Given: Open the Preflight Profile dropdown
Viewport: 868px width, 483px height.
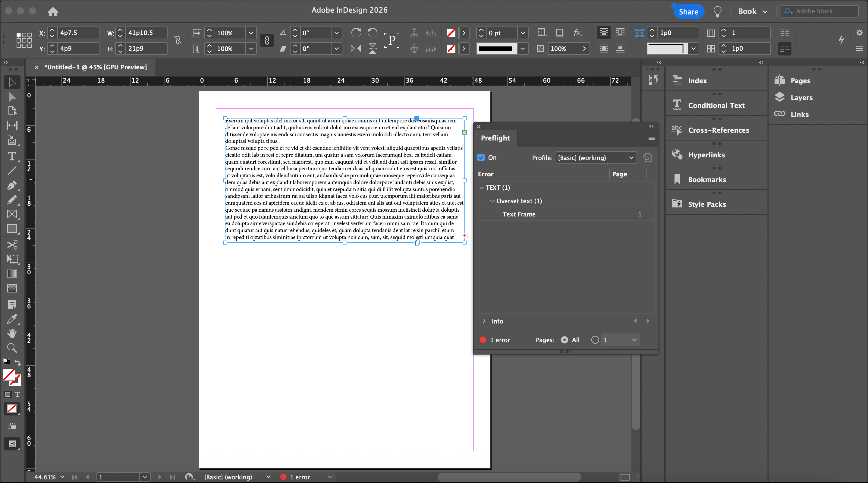Looking at the screenshot, I should point(631,157).
